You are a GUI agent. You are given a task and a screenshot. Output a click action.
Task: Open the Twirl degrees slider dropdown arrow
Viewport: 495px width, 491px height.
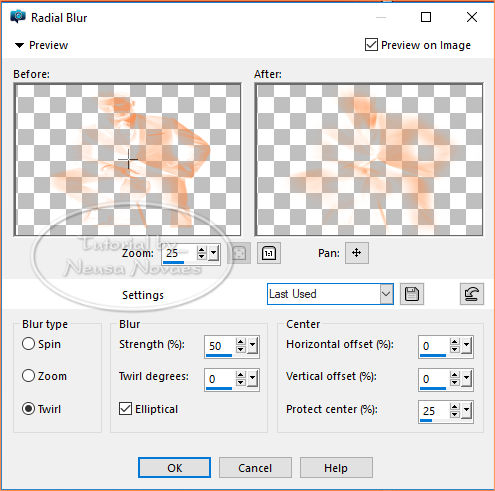(x=253, y=378)
